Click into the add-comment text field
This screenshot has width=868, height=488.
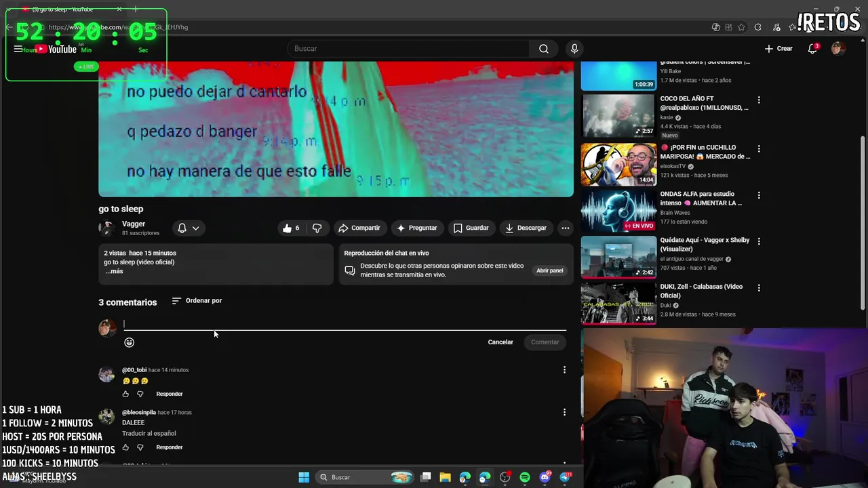coord(344,324)
